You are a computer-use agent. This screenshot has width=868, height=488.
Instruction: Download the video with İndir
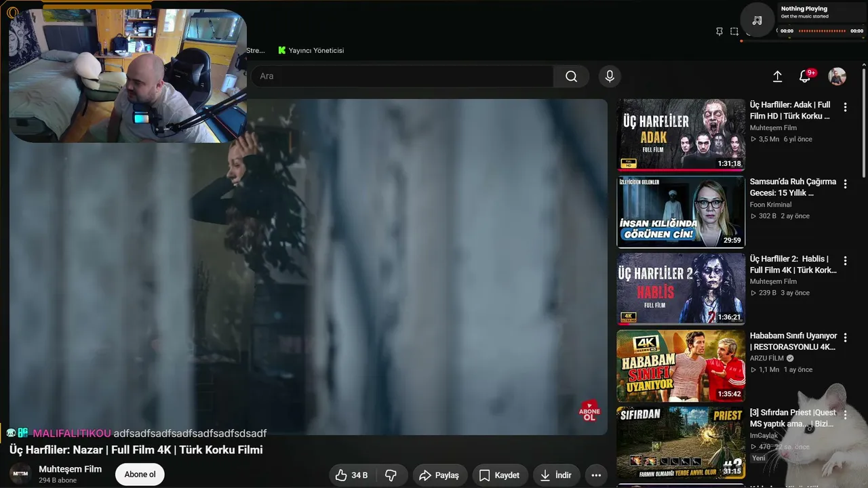pos(556,475)
